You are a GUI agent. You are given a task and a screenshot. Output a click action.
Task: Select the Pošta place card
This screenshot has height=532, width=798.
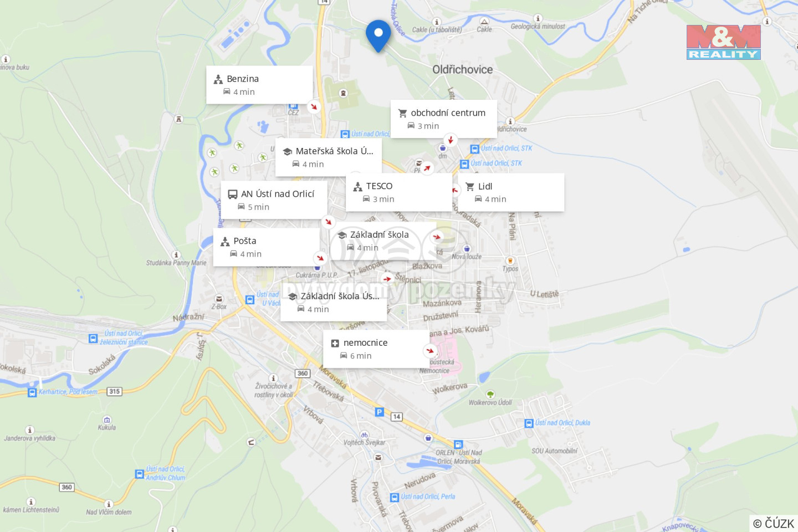pos(267,247)
